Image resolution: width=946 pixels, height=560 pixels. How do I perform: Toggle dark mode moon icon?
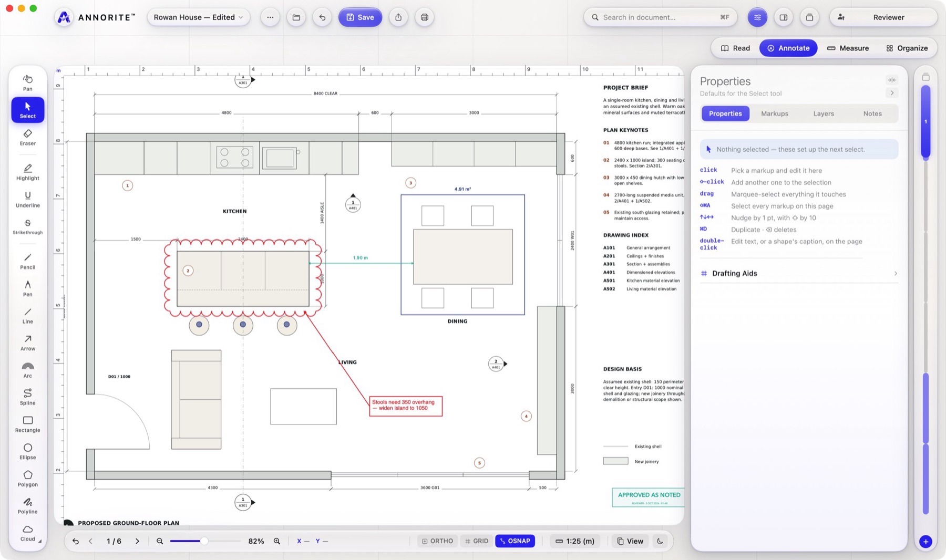tap(660, 541)
